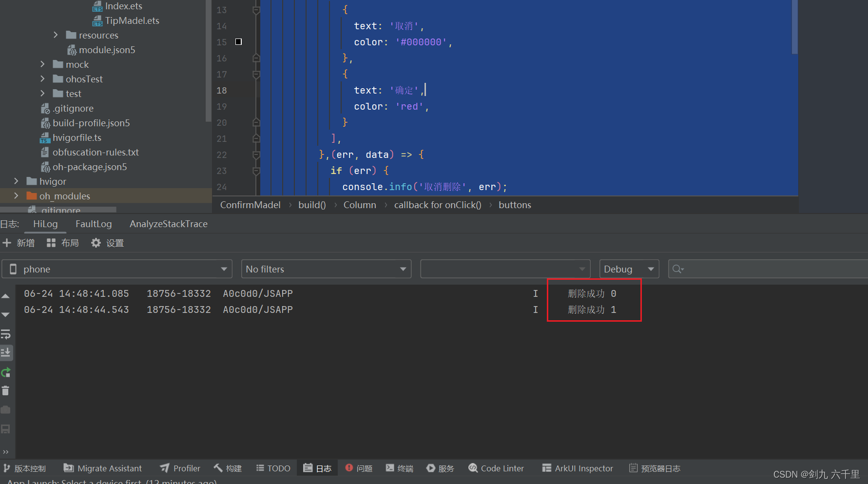Image resolution: width=868 pixels, height=484 pixels.
Task: Click the screenshot camera icon in log sidebar
Action: coord(6,410)
